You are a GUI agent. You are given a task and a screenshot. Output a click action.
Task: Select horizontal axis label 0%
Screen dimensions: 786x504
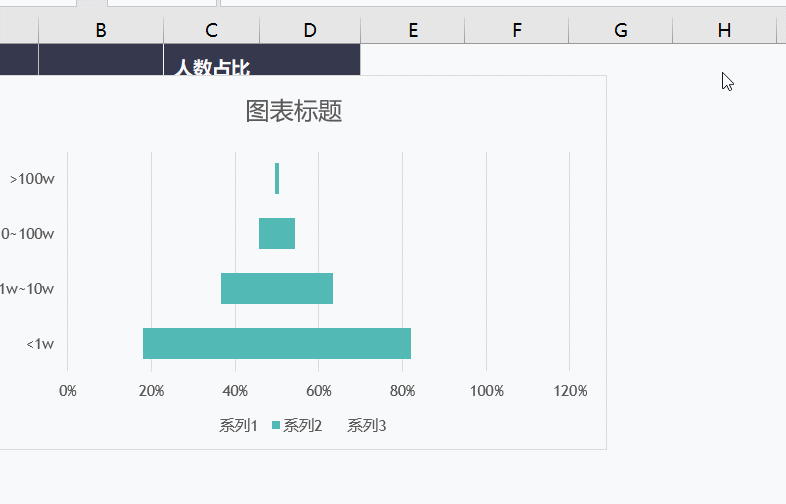pyautogui.click(x=68, y=391)
